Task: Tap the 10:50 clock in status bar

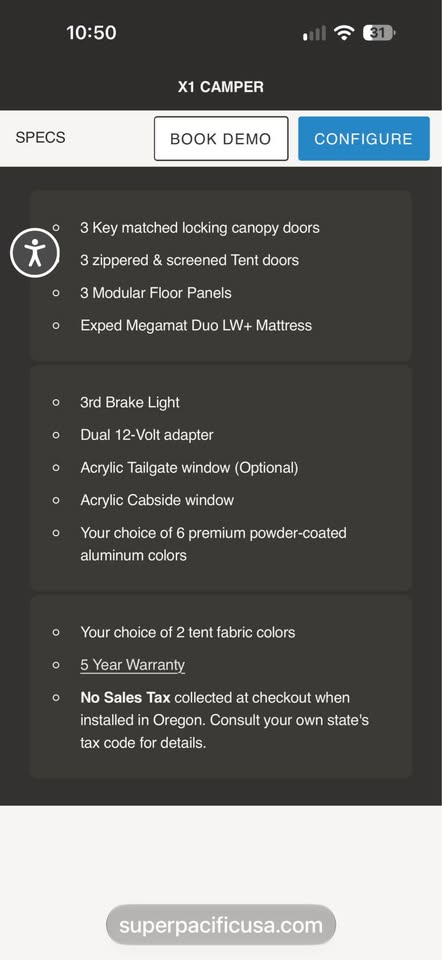Action: pos(91,33)
